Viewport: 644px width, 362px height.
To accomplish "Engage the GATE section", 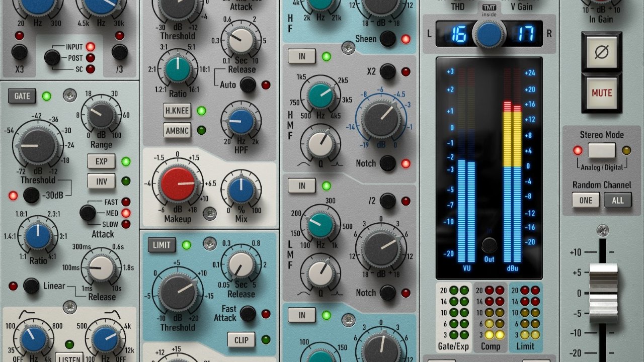I will (22, 96).
